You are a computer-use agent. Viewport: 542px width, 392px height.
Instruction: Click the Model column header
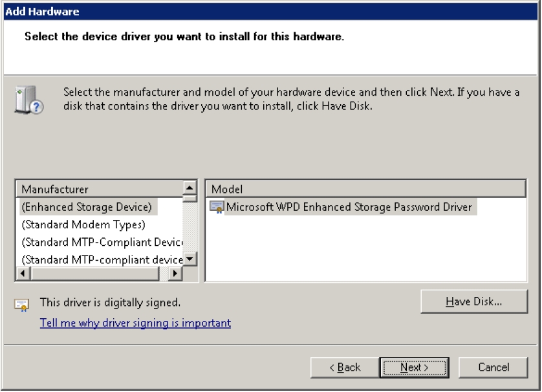365,189
